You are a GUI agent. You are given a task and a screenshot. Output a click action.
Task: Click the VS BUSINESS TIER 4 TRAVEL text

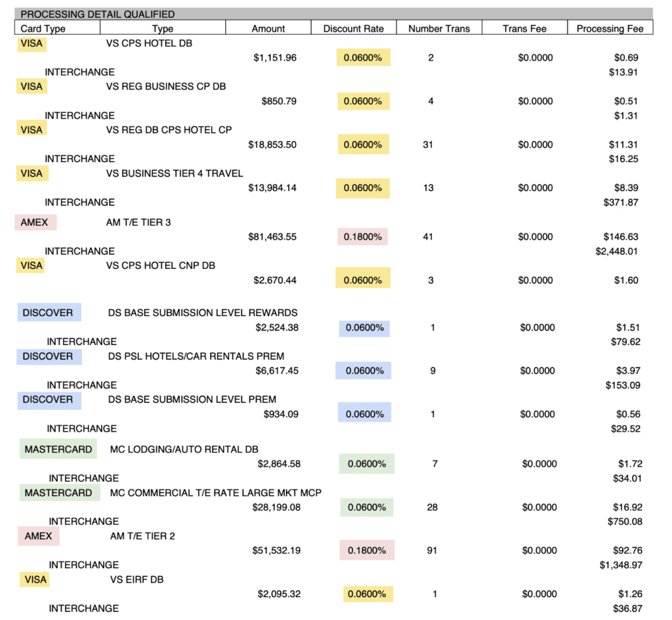click(x=175, y=173)
